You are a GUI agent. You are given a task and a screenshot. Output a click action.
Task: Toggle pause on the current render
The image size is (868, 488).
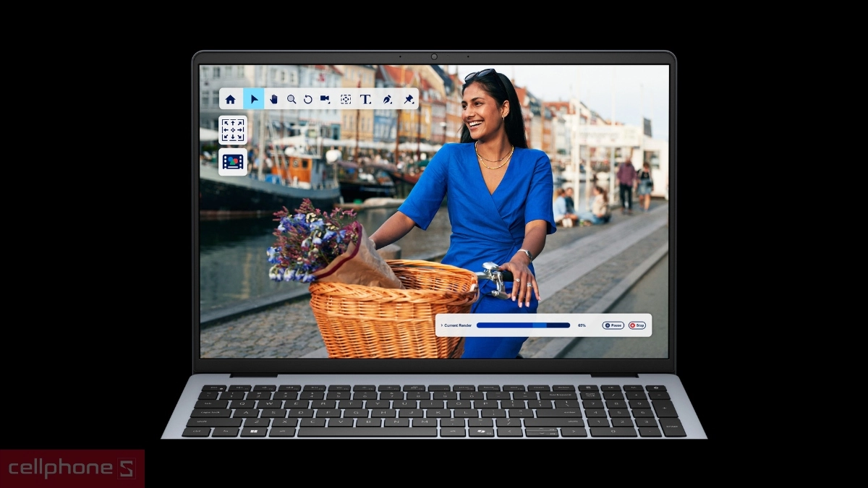613,325
